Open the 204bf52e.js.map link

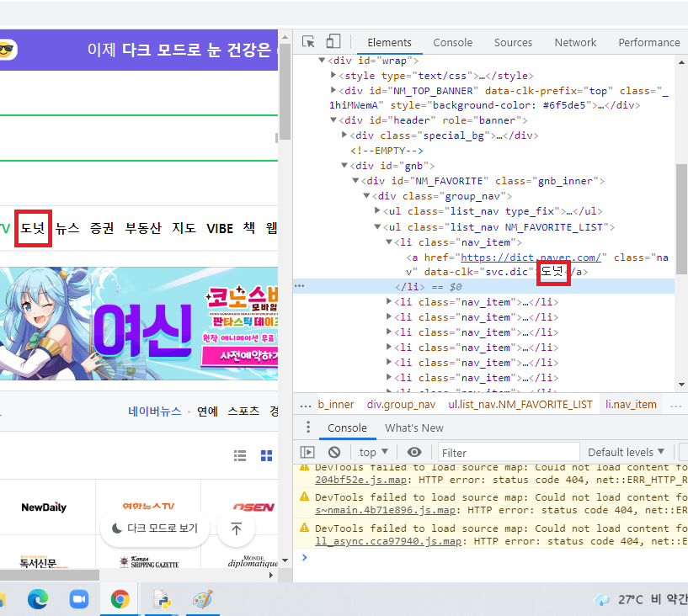[x=360, y=480]
